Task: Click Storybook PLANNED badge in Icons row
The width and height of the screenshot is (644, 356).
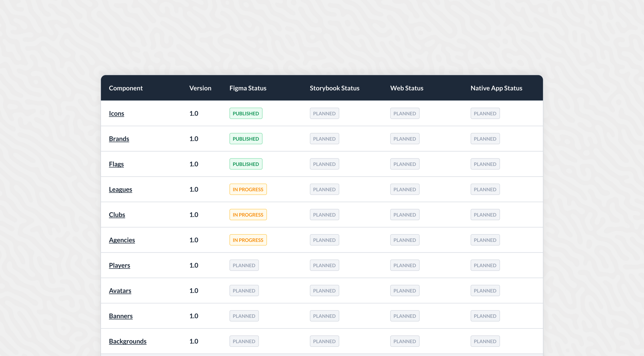Action: (325, 113)
